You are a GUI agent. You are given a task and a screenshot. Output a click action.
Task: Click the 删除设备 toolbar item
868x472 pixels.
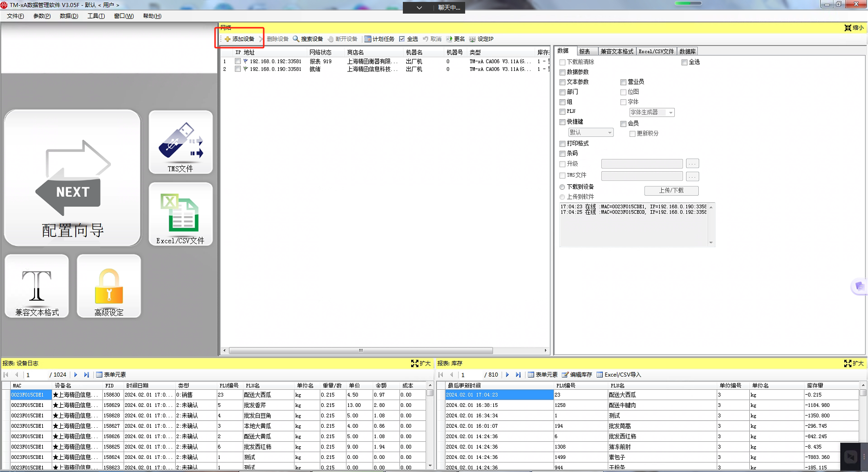pyautogui.click(x=277, y=39)
